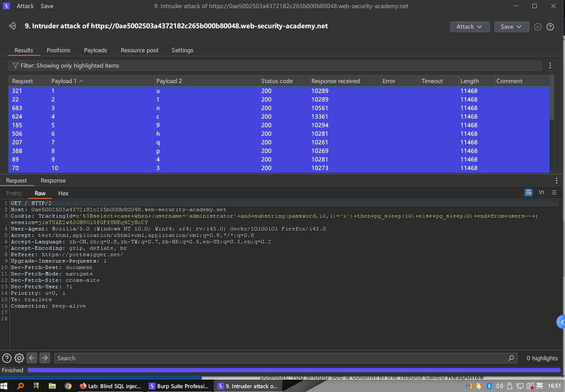Open the editor hamburger menu
This screenshot has height=392, width=565.
click(x=554, y=192)
